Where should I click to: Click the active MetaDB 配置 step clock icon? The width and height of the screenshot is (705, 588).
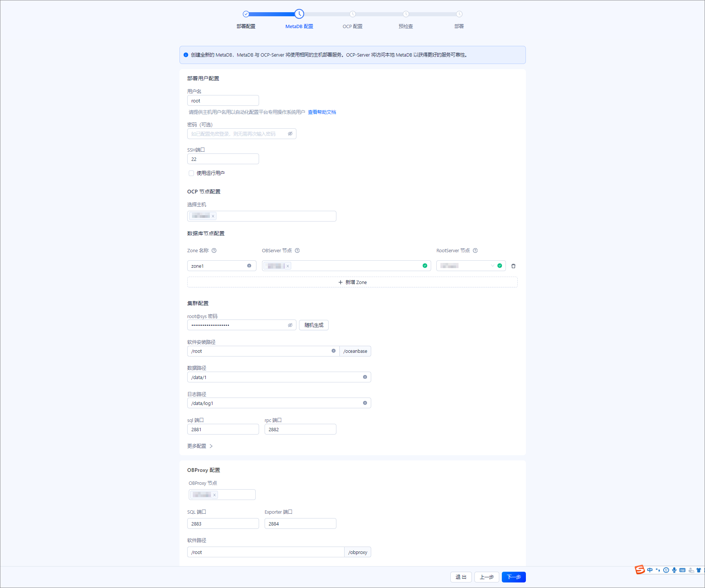tap(299, 14)
